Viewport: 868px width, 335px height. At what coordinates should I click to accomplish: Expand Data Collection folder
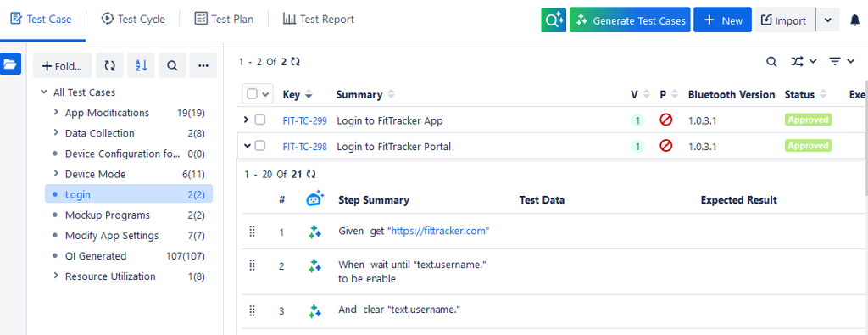pyautogui.click(x=55, y=133)
